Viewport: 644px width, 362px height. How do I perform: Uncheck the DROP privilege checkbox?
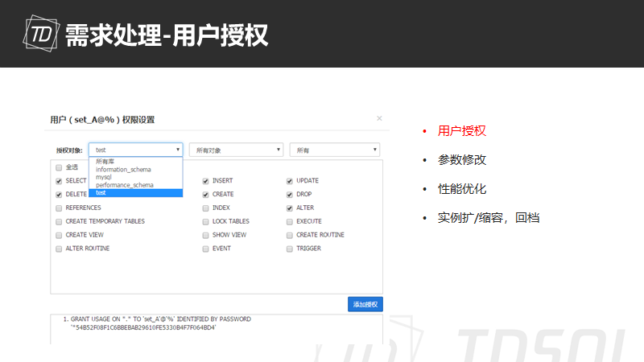click(290, 195)
